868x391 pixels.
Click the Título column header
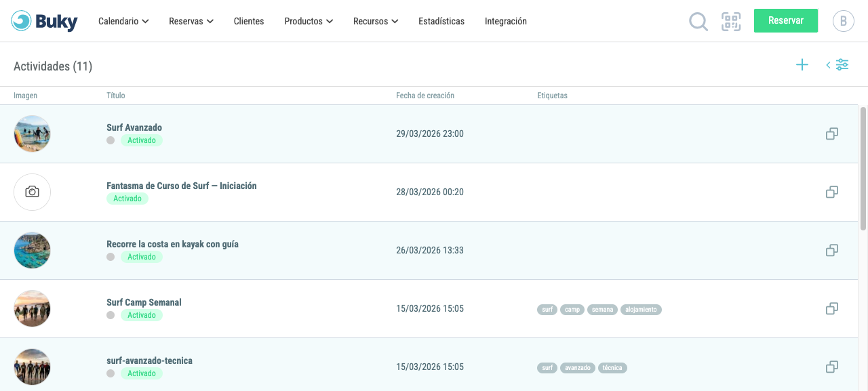(x=116, y=96)
